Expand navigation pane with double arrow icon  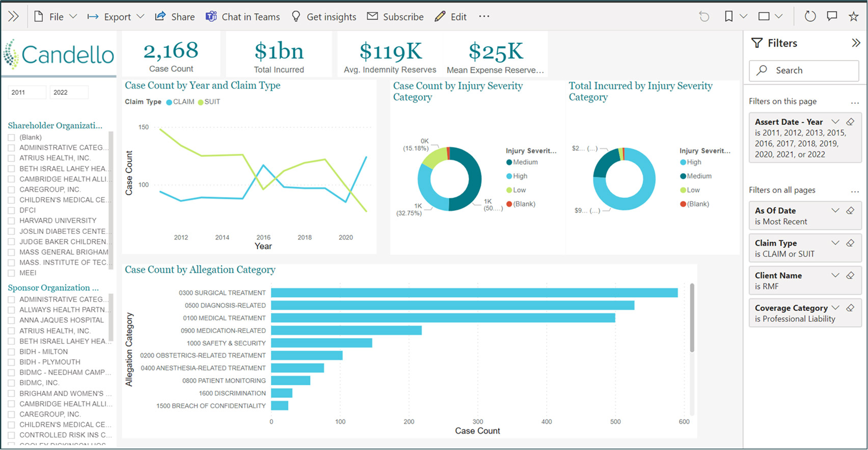tap(14, 17)
